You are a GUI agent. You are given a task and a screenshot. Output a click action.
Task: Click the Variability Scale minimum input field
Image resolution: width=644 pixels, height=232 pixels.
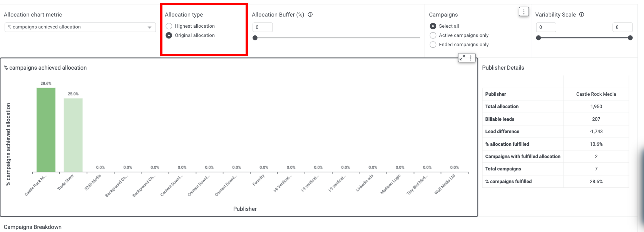pos(546,27)
